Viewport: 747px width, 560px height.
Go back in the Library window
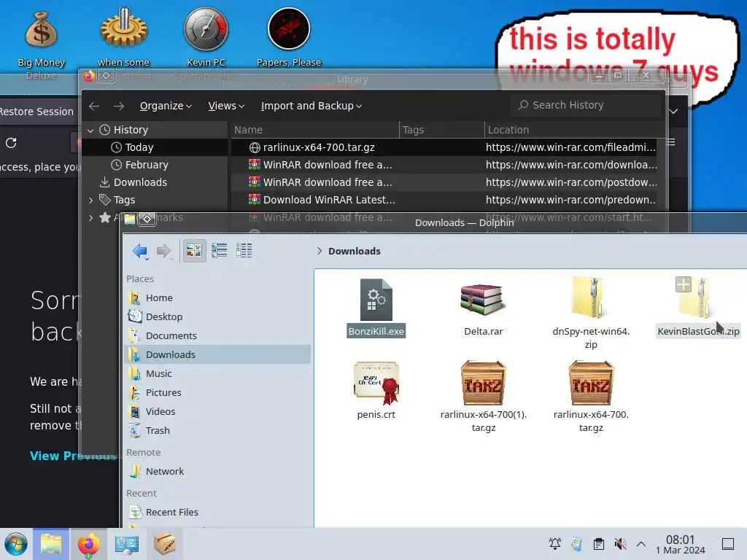click(94, 106)
